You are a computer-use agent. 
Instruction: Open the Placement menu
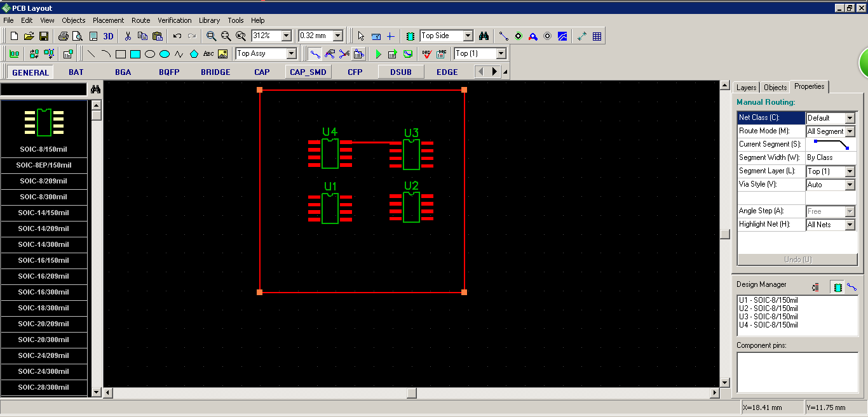tap(108, 20)
